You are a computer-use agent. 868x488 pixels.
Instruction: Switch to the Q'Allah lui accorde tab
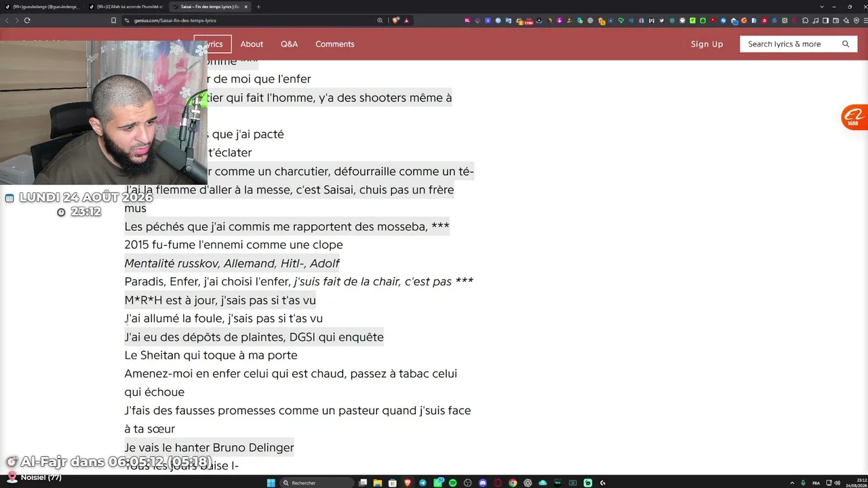pos(126,7)
